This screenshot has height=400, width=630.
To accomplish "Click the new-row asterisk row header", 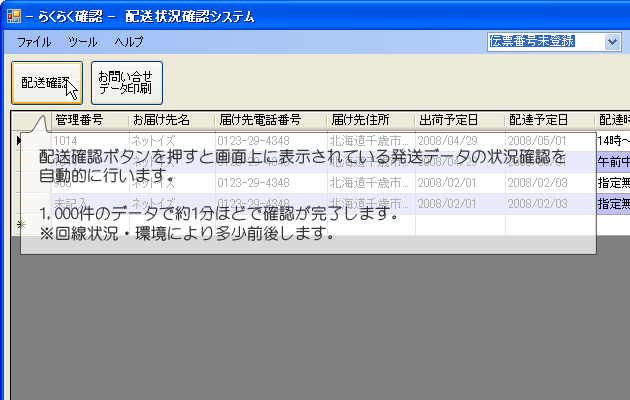I will tap(18, 224).
